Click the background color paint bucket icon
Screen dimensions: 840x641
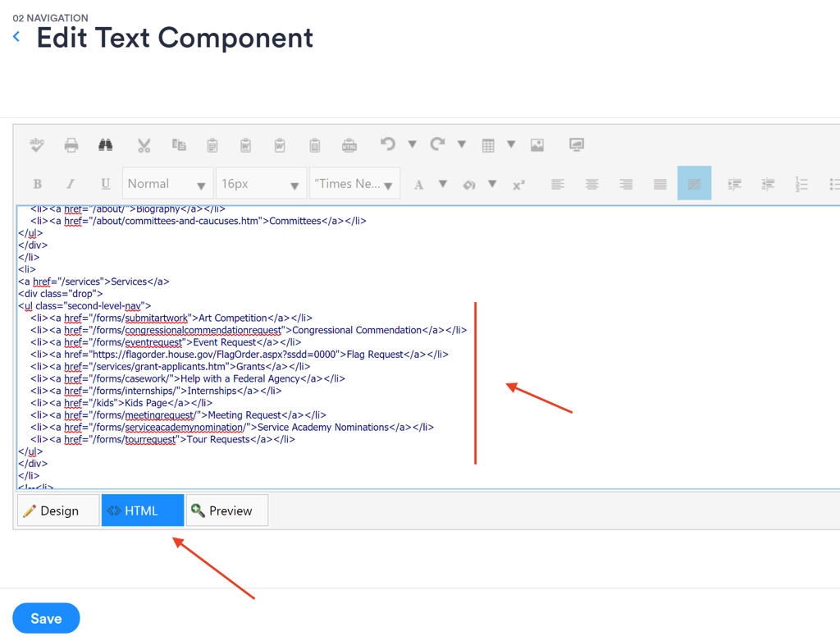(469, 185)
